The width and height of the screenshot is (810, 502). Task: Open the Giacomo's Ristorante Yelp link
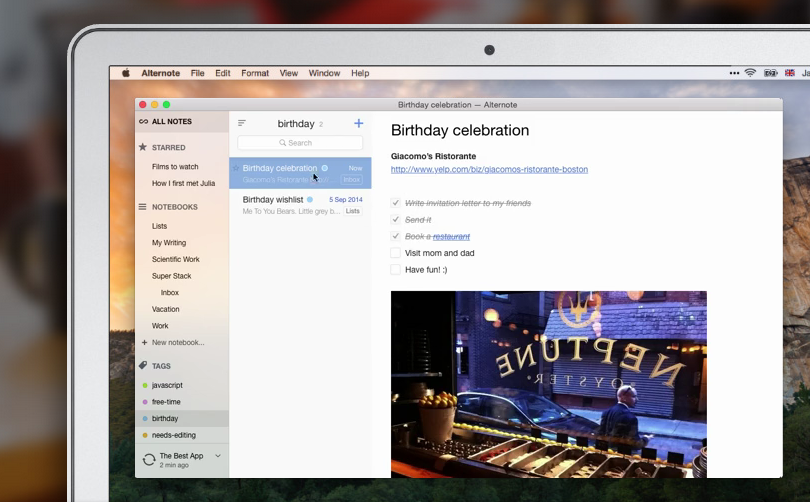pyautogui.click(x=489, y=170)
